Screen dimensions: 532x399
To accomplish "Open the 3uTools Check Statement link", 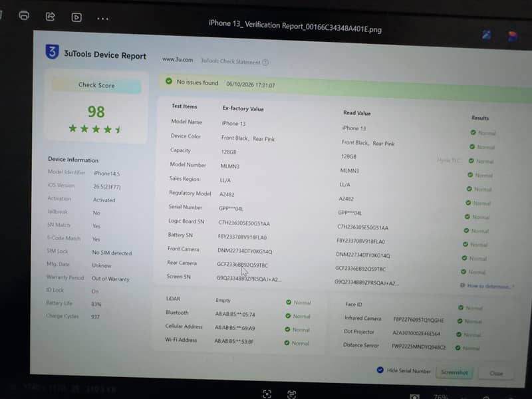I will pyautogui.click(x=230, y=61).
